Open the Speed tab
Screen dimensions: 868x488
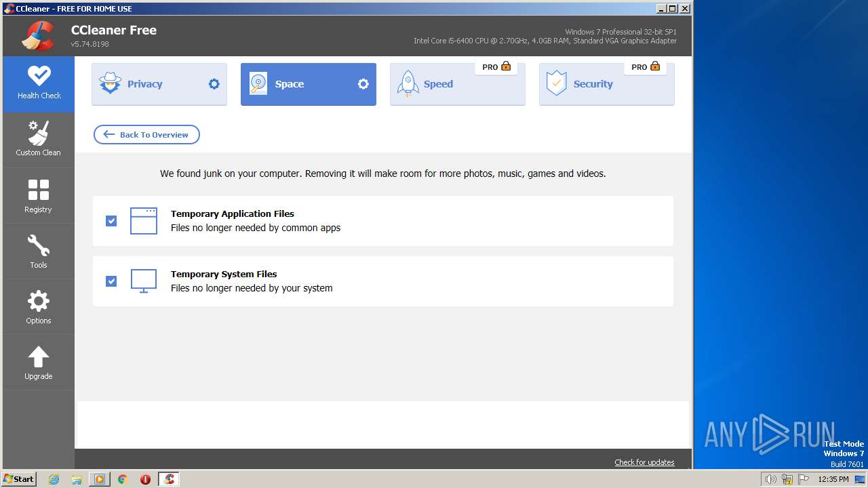point(458,84)
